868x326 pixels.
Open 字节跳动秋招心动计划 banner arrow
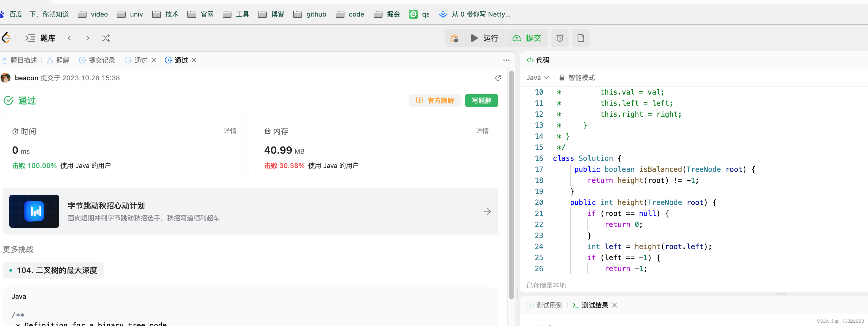point(487,211)
